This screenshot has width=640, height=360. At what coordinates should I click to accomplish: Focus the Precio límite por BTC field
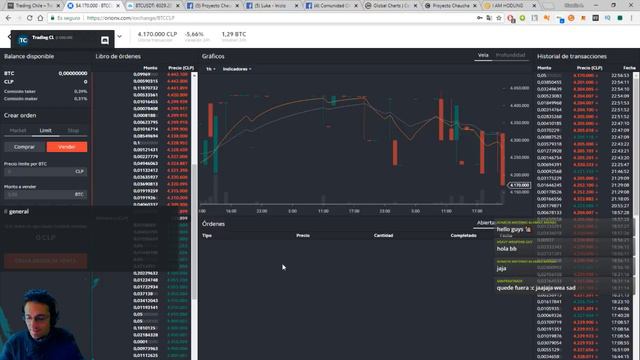tap(45, 171)
